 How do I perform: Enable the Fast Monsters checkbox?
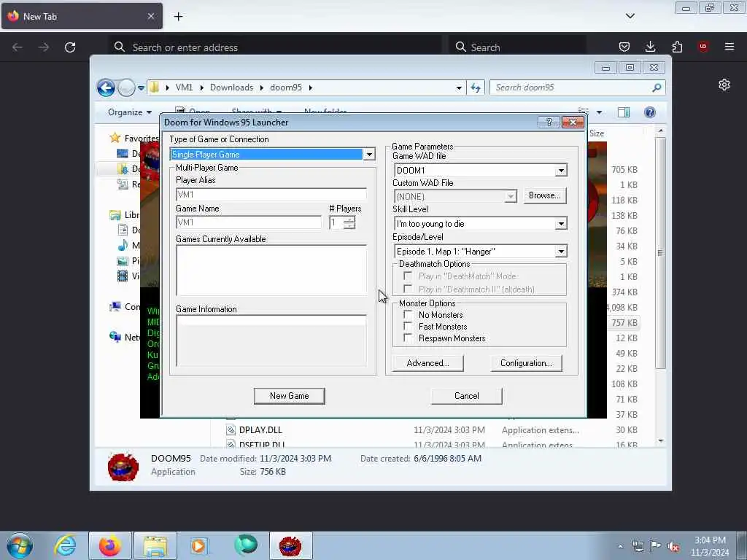pos(408,326)
